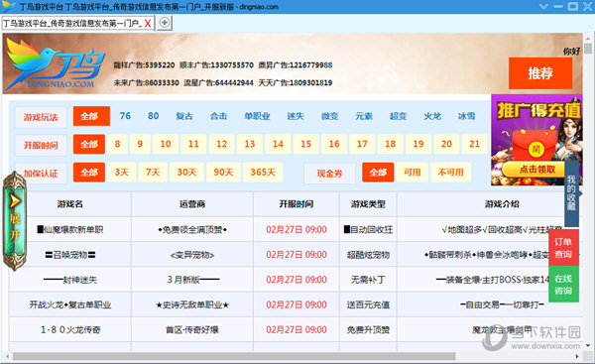This screenshot has height=364, width=595.
Task: Open the 我的收藏 side tab
Action: pyautogui.click(x=571, y=192)
